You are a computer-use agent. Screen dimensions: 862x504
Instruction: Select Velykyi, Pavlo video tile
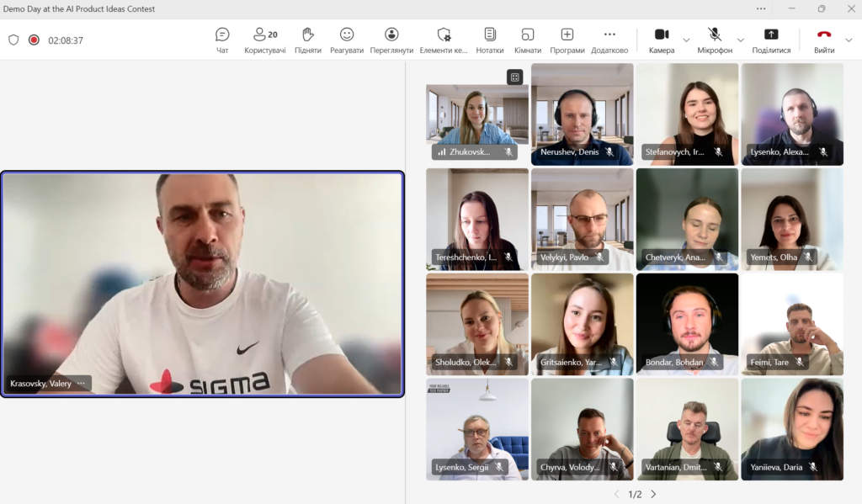click(x=583, y=220)
